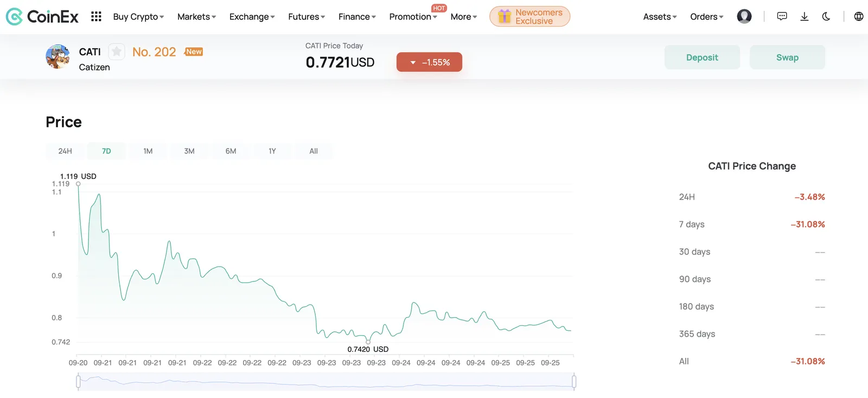
Task: Click the Newcomers Exclusive gift banner
Action: pyautogui.click(x=529, y=16)
